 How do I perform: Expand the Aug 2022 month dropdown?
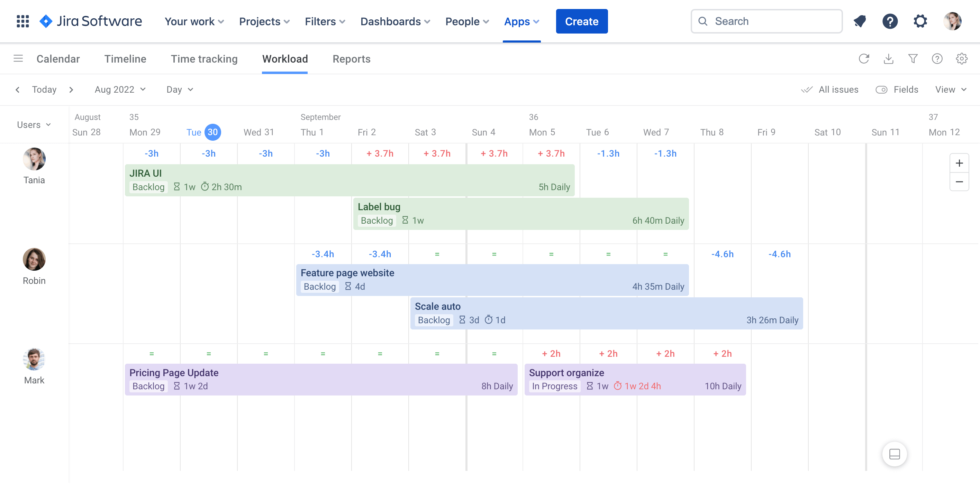pos(120,89)
